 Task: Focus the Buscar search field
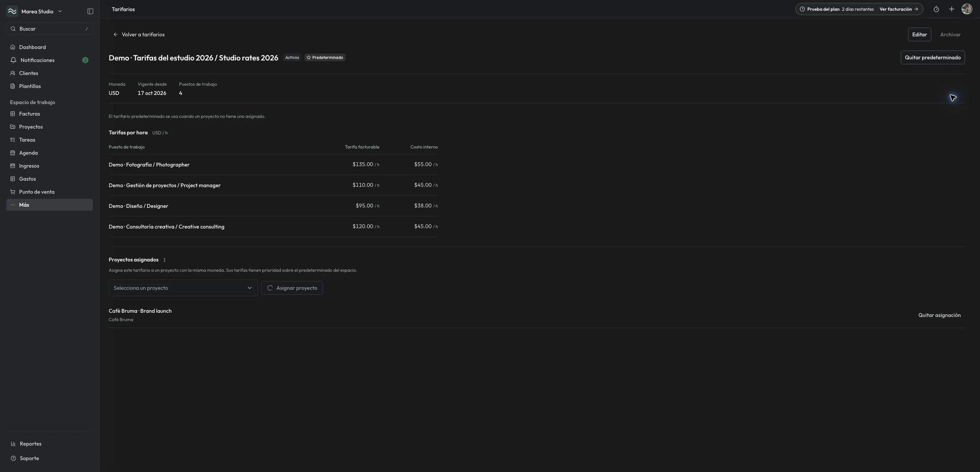coord(49,29)
